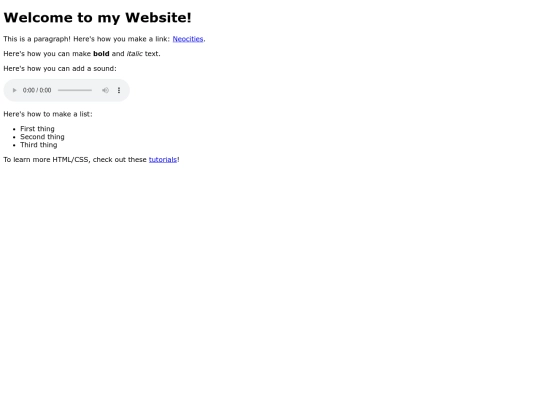Click the Welcome to my Website heading
Image resolution: width=540 pixels, height=405 pixels.
[97, 18]
